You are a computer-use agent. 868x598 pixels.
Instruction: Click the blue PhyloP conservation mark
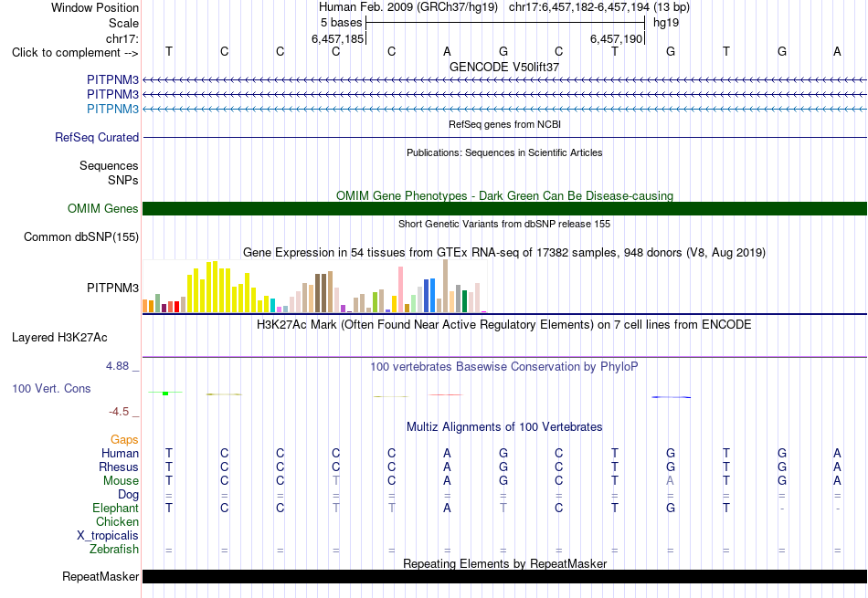tap(671, 397)
